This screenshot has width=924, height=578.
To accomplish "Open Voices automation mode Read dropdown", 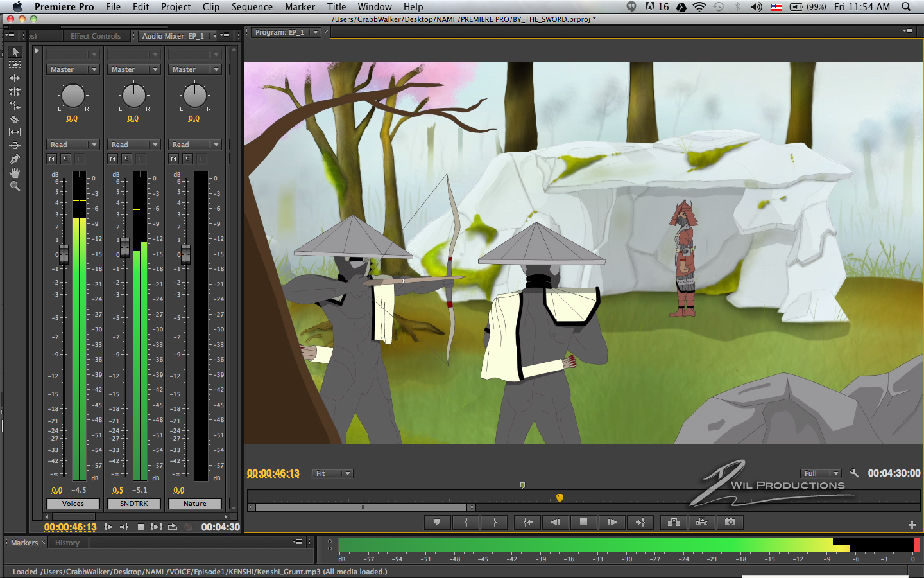I will click(x=73, y=144).
